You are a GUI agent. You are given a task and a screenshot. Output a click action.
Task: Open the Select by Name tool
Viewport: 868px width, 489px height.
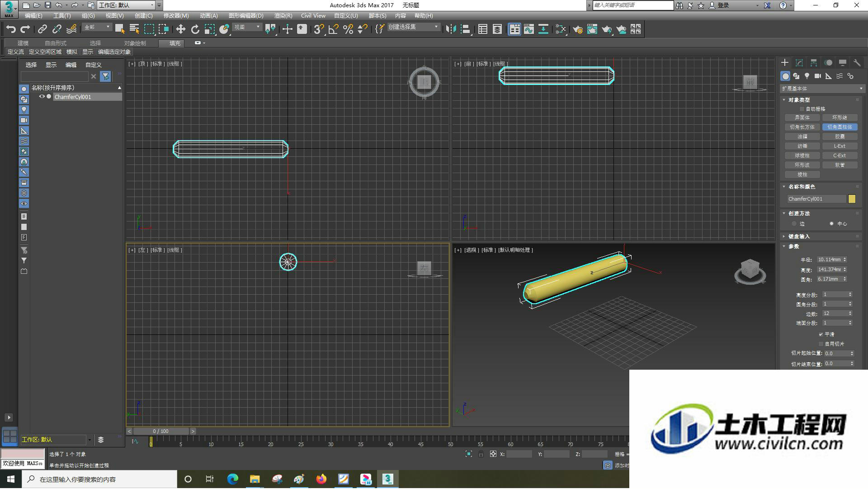tap(134, 29)
